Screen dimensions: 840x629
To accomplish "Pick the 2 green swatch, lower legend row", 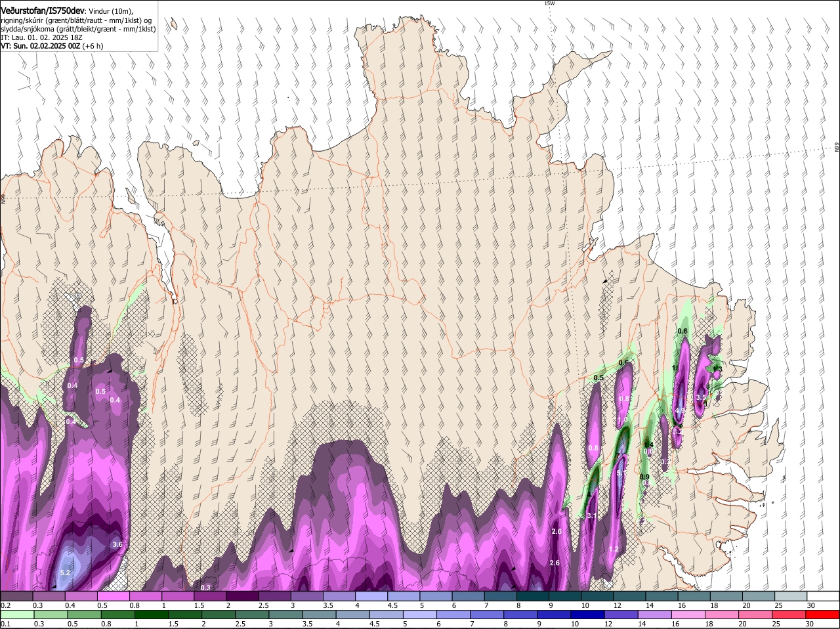I will click(x=218, y=615).
